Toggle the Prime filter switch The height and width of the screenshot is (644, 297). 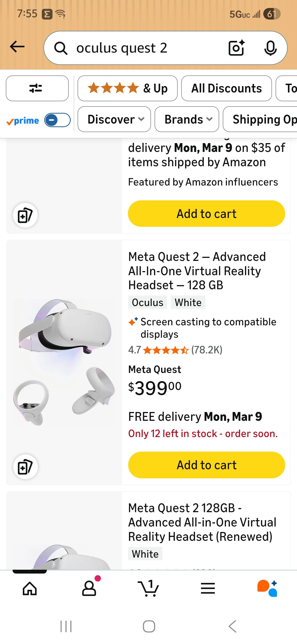pyautogui.click(x=57, y=120)
